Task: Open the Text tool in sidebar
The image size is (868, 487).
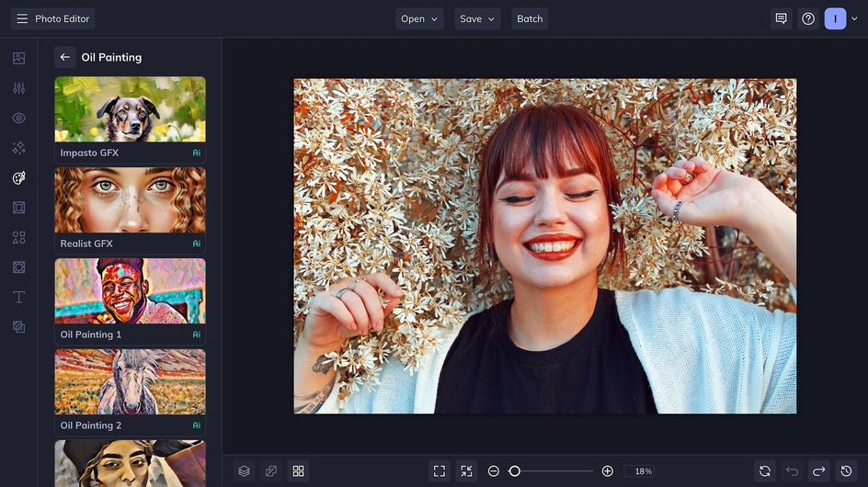Action: tap(18, 297)
